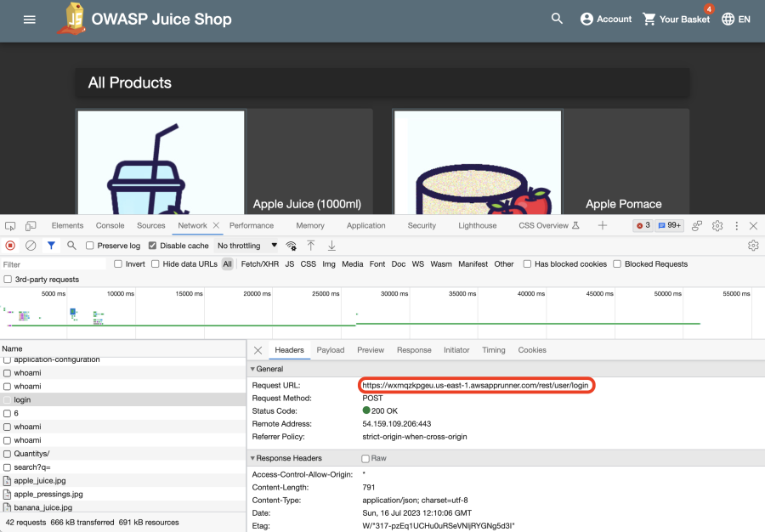Open Your Basket shopping cart
This screenshot has height=532, width=765.
point(676,19)
